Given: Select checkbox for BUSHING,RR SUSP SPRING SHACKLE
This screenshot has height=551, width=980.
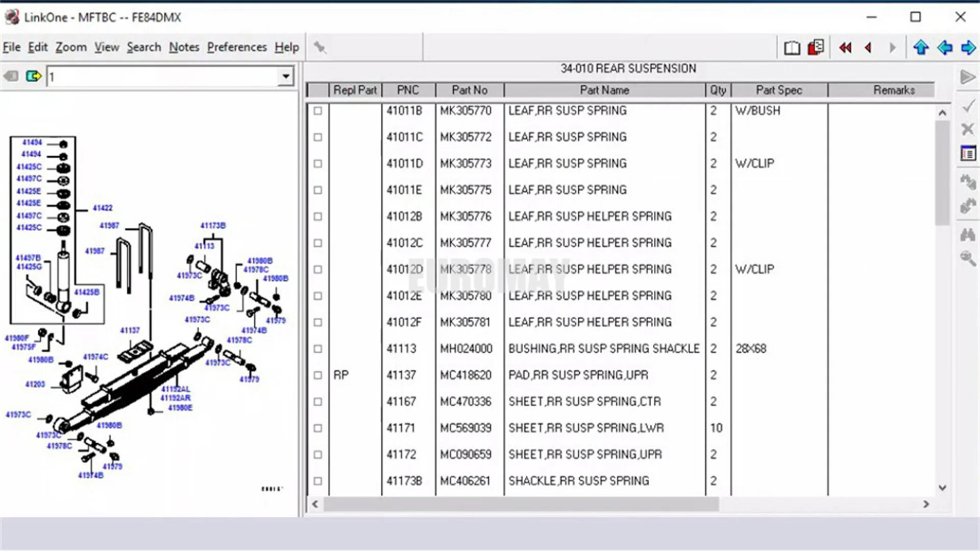Looking at the screenshot, I should point(318,349).
